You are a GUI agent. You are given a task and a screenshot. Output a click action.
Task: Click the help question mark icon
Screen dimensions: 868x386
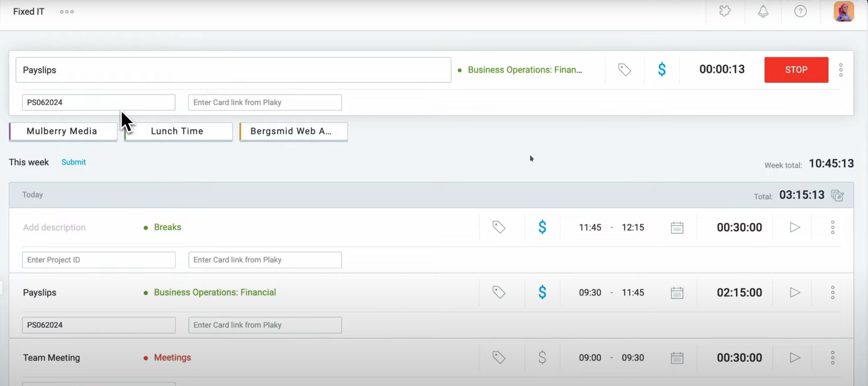click(x=800, y=12)
